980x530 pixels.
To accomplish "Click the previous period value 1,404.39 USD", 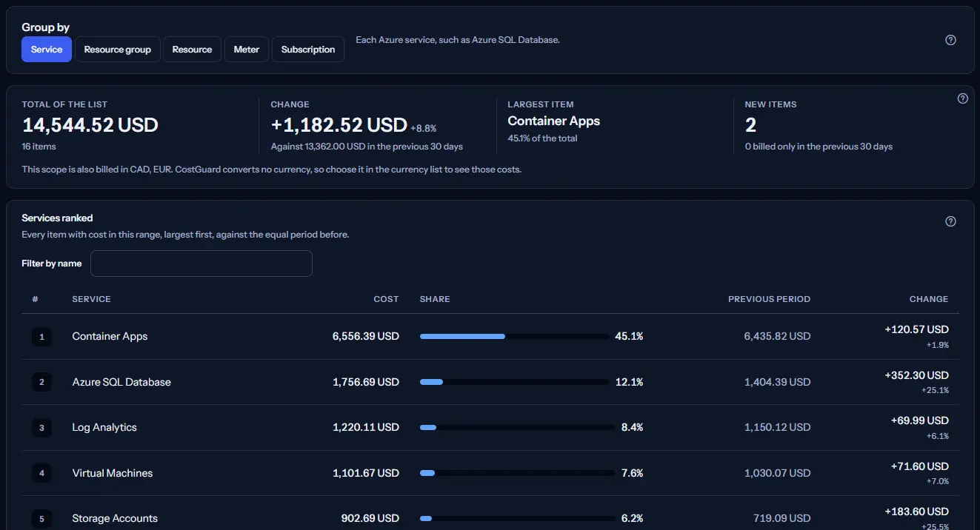I will pyautogui.click(x=778, y=382).
